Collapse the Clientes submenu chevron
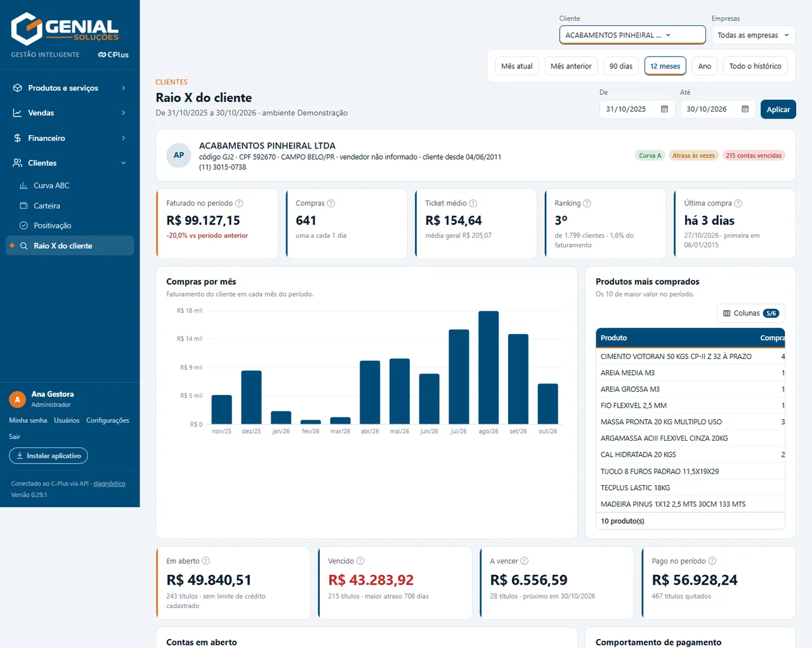 coord(124,163)
